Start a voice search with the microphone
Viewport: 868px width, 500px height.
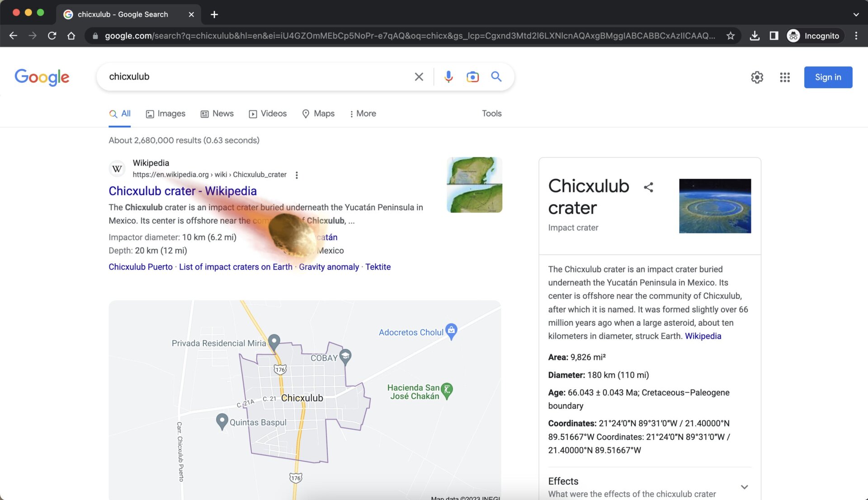[x=448, y=77]
